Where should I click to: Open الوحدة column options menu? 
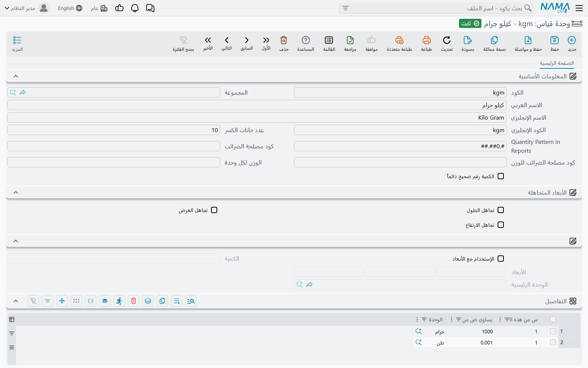coord(417,319)
